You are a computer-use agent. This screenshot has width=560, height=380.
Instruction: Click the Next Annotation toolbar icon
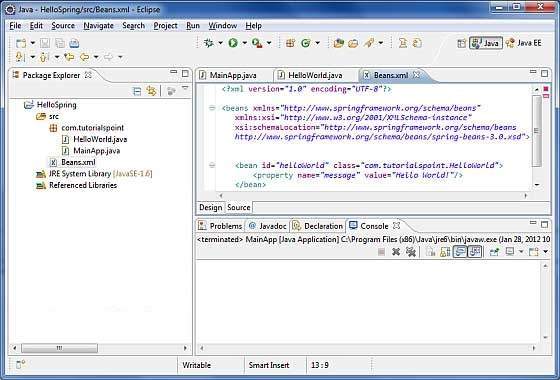[x=20, y=57]
